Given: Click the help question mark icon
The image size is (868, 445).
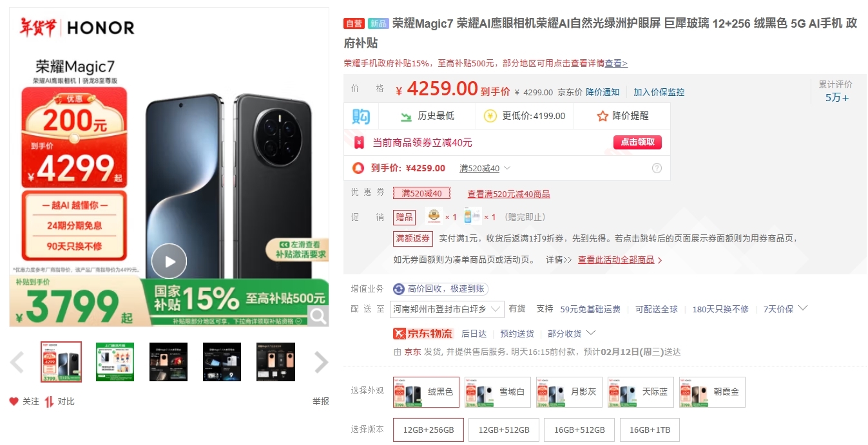Looking at the screenshot, I should click(x=657, y=168).
